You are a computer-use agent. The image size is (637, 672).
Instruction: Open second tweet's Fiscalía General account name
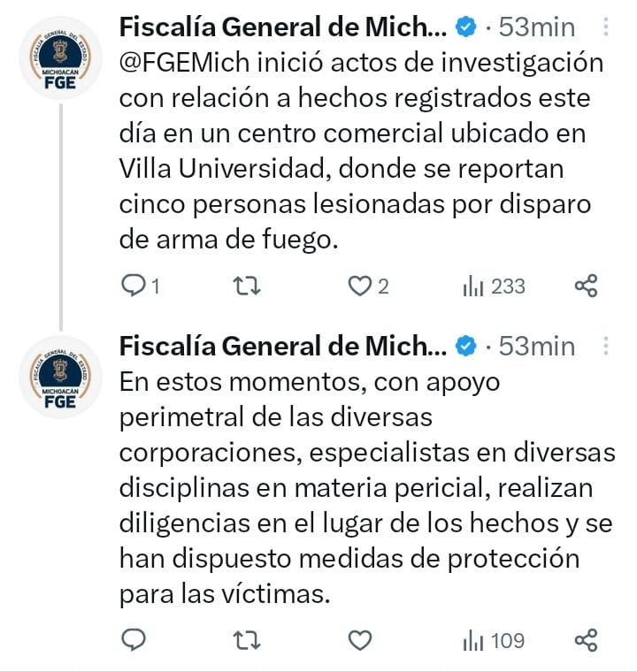pyautogui.click(x=283, y=346)
